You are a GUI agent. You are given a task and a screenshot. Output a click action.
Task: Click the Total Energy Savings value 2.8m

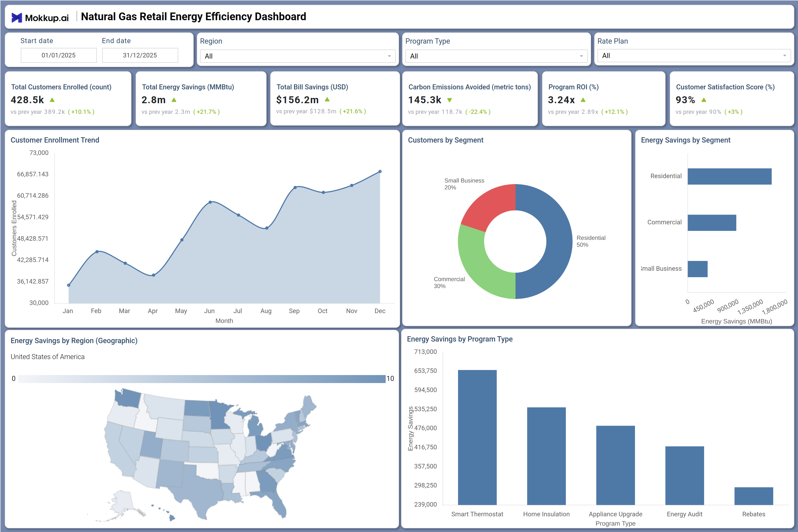pos(154,100)
